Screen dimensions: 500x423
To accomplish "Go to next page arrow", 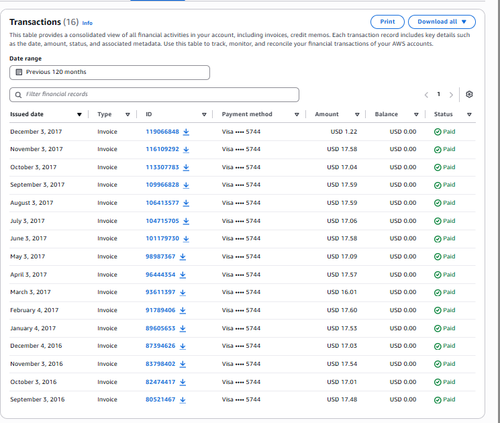I will [x=451, y=95].
